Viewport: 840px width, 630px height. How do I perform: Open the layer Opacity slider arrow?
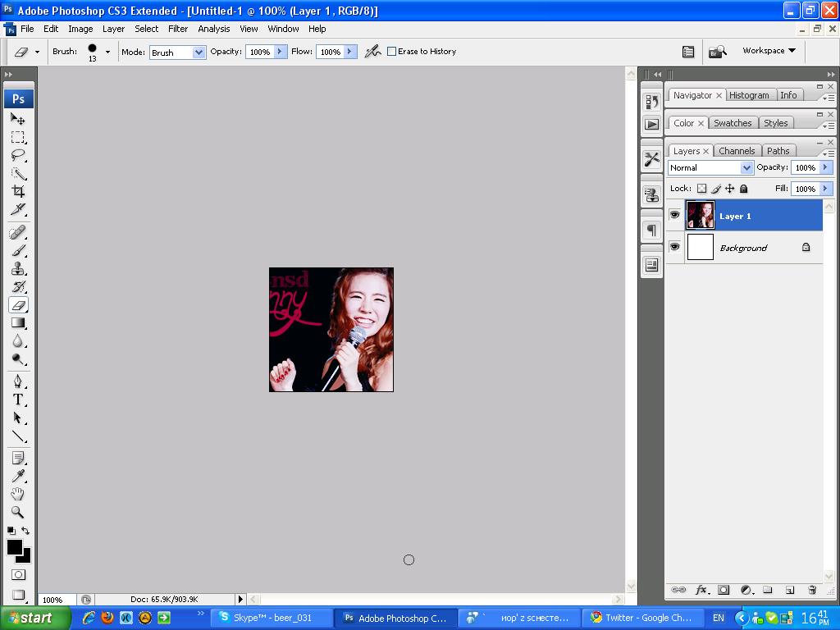tap(825, 167)
